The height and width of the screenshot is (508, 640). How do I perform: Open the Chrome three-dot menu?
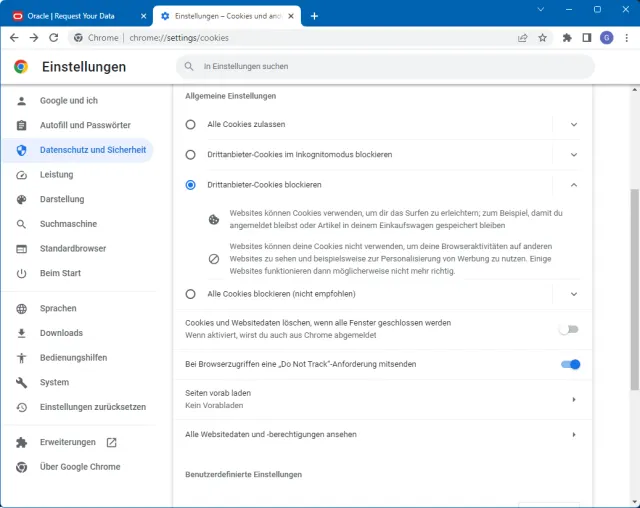[625, 38]
